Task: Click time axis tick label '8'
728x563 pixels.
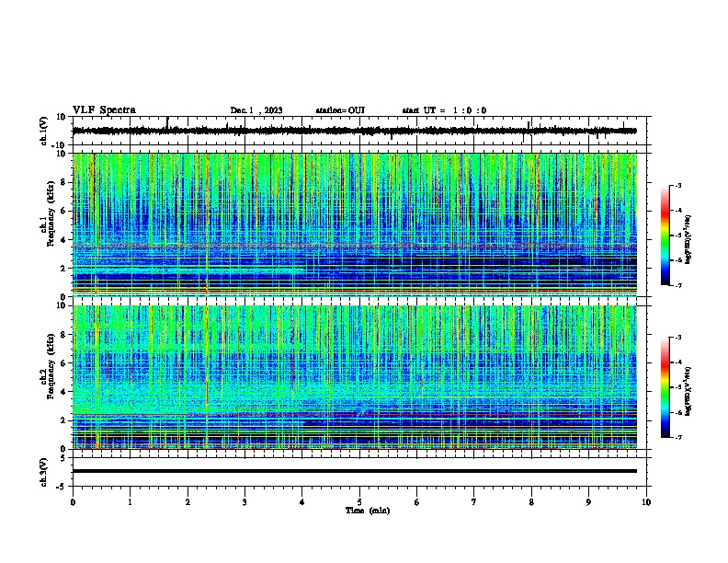Action: 531,502
